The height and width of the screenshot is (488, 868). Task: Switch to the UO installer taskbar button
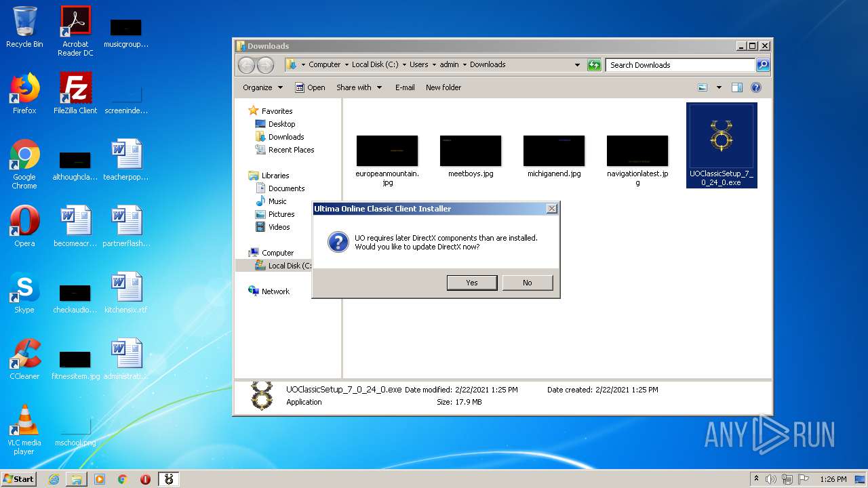click(169, 479)
